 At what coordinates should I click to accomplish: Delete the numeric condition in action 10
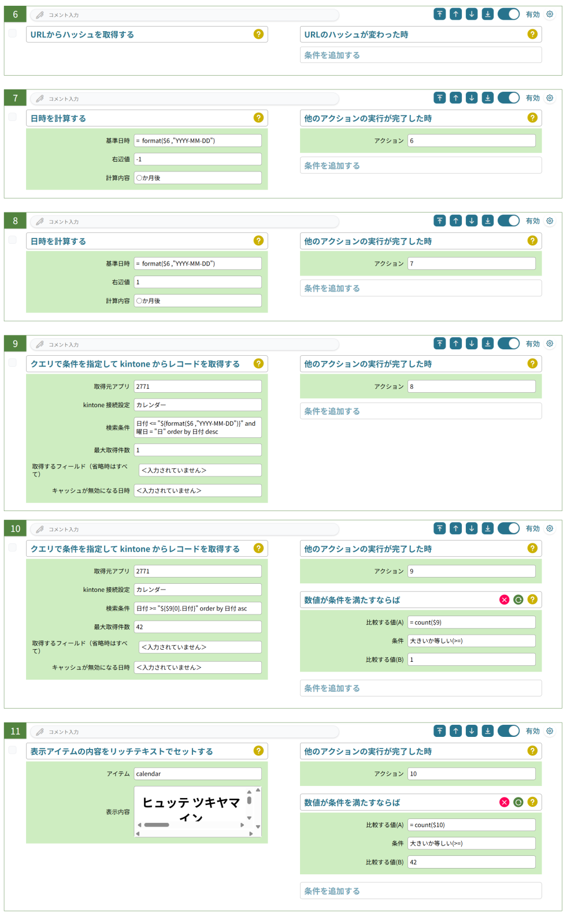[505, 600]
